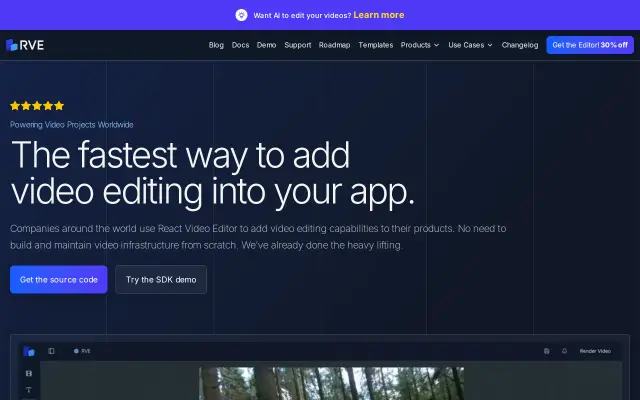Click Try the SDK demo button
The width and height of the screenshot is (640, 400).
(x=161, y=280)
